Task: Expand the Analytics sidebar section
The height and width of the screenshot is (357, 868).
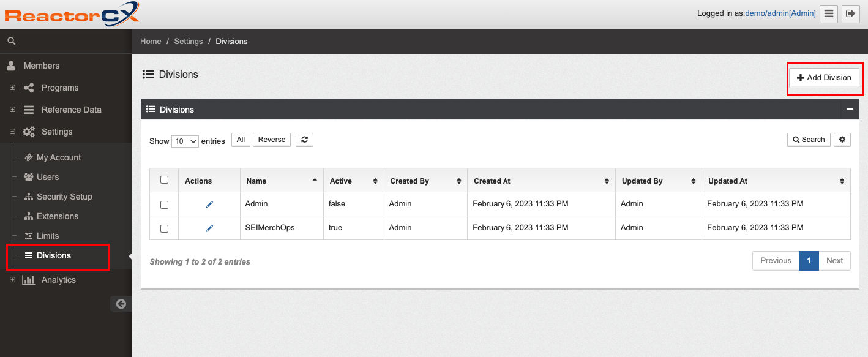Action: click(x=12, y=280)
